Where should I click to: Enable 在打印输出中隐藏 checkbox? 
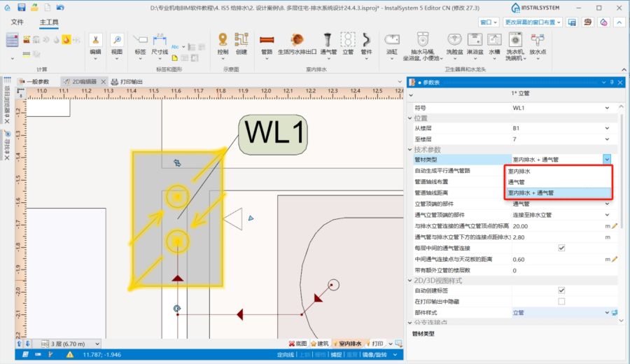[561, 301]
